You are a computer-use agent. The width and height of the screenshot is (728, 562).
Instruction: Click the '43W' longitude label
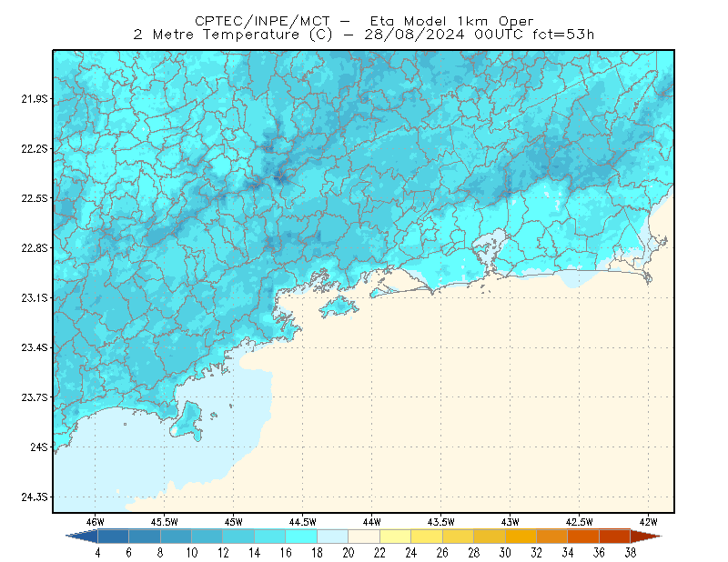click(510, 522)
